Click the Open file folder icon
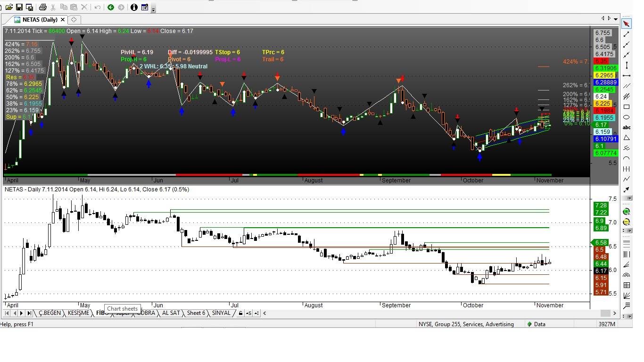The height and width of the screenshot is (362, 644). [9, 7]
